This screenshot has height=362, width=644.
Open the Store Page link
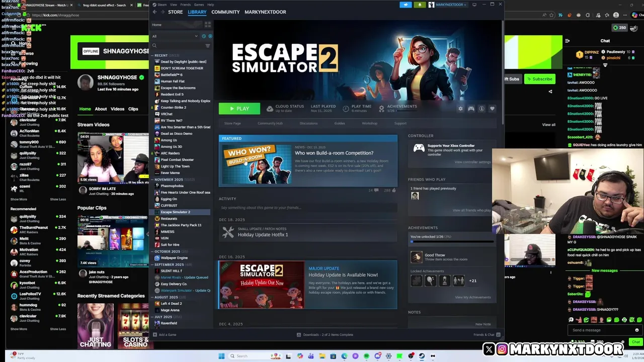pos(232,123)
